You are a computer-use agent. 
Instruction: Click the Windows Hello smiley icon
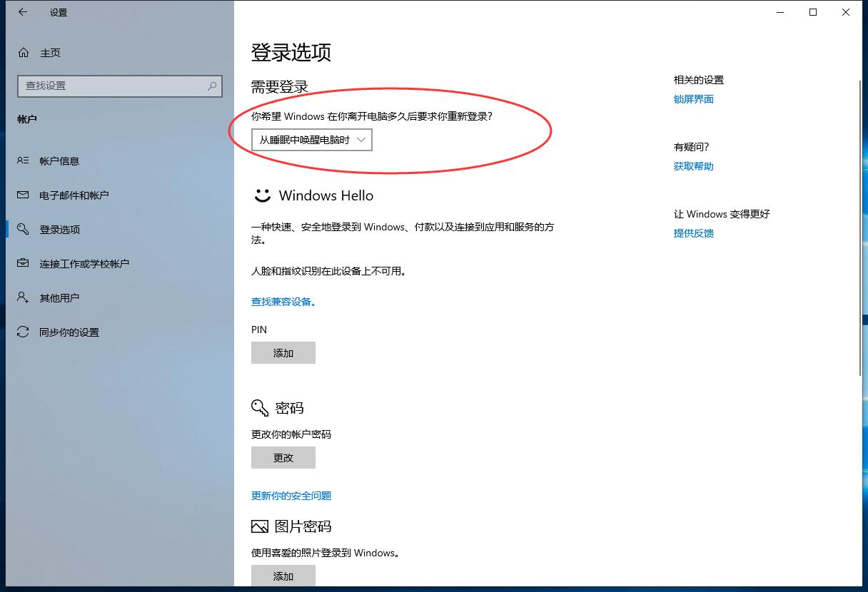coord(262,195)
